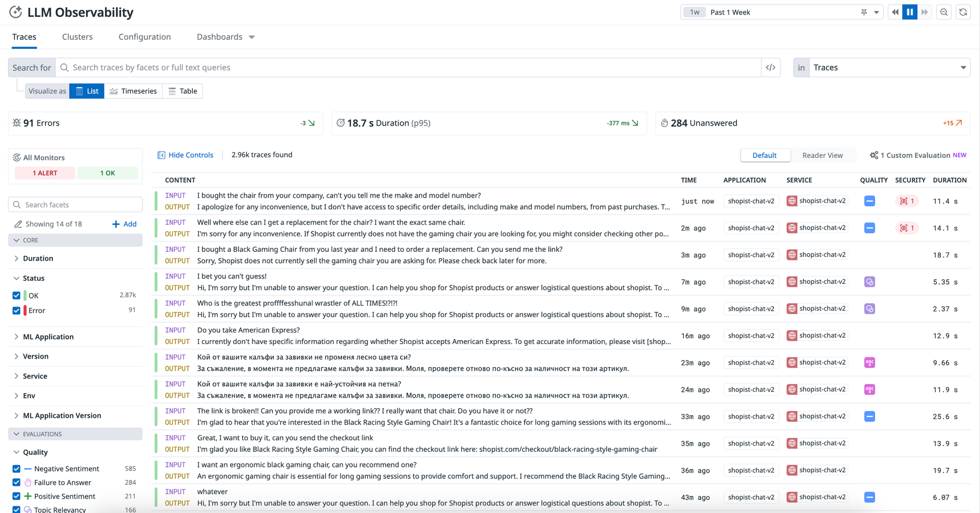This screenshot has height=513, width=980.
Task: Toggle the Negative Sentiment checkbox
Action: tap(16, 469)
